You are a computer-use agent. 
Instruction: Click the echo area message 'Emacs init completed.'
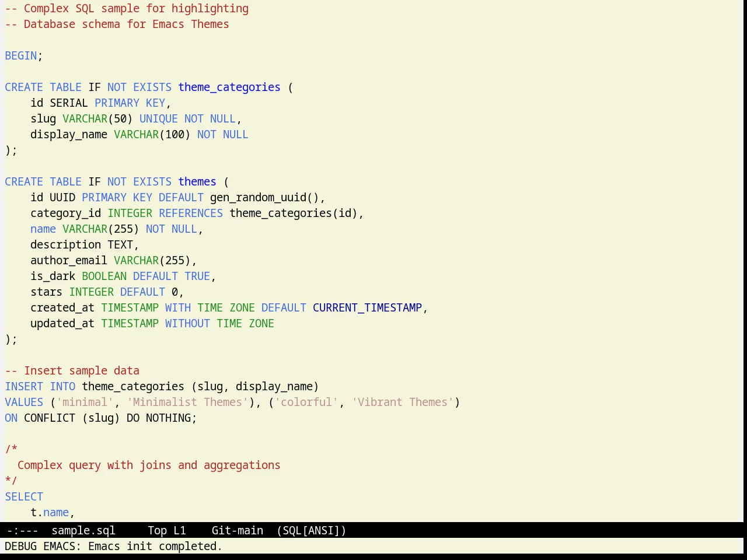pyautogui.click(x=155, y=546)
